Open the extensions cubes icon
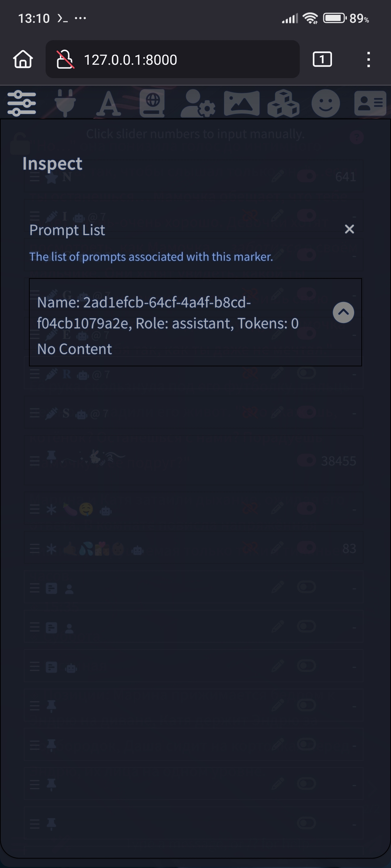Image resolution: width=391 pixels, height=868 pixels. [283, 103]
